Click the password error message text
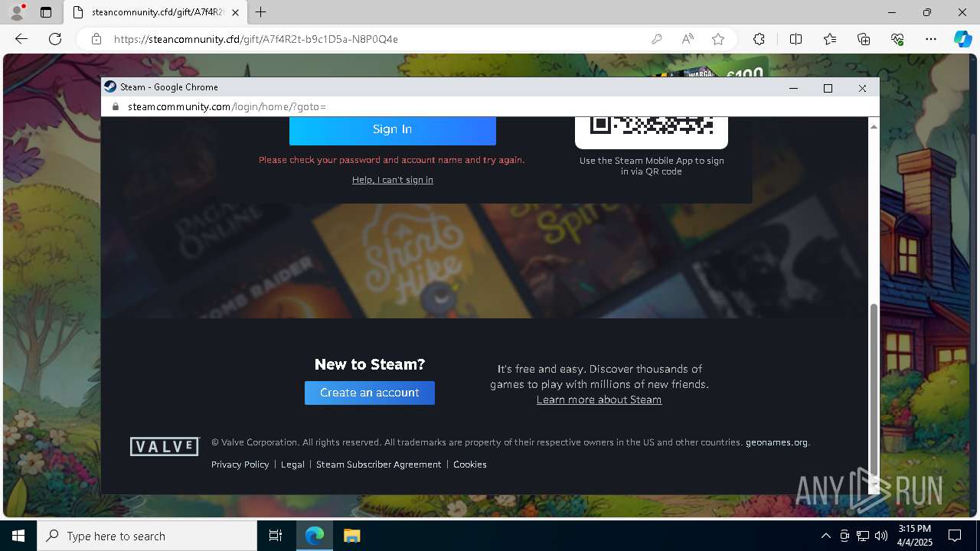This screenshot has height=551, width=980. point(391,160)
